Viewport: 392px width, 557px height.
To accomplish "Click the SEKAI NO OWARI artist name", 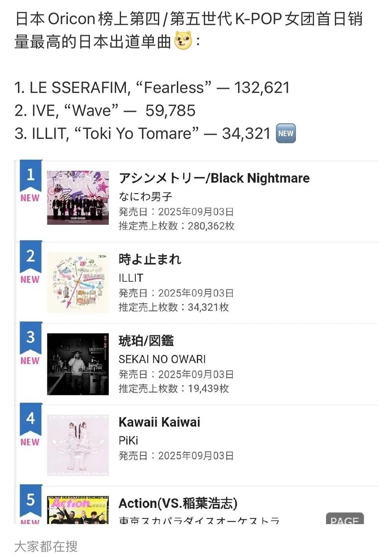I will click(x=162, y=359).
